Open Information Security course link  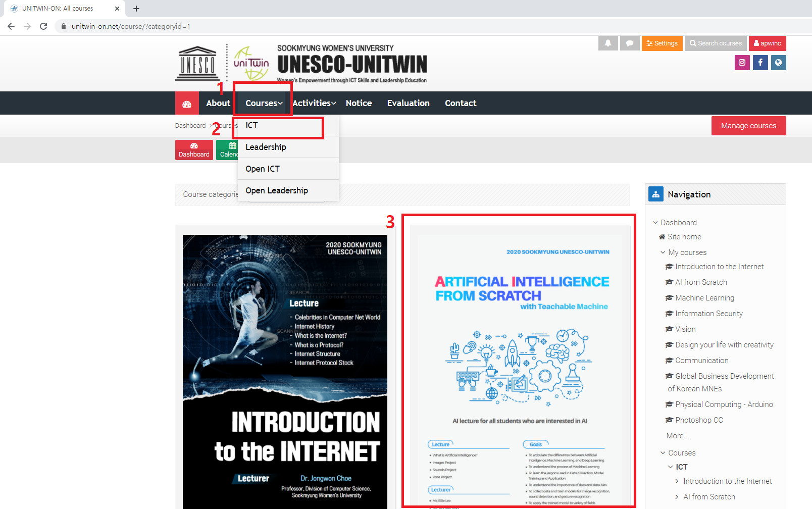(x=709, y=314)
